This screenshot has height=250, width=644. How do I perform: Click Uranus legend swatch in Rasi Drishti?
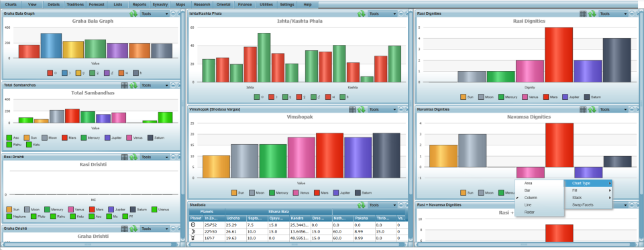point(155,209)
